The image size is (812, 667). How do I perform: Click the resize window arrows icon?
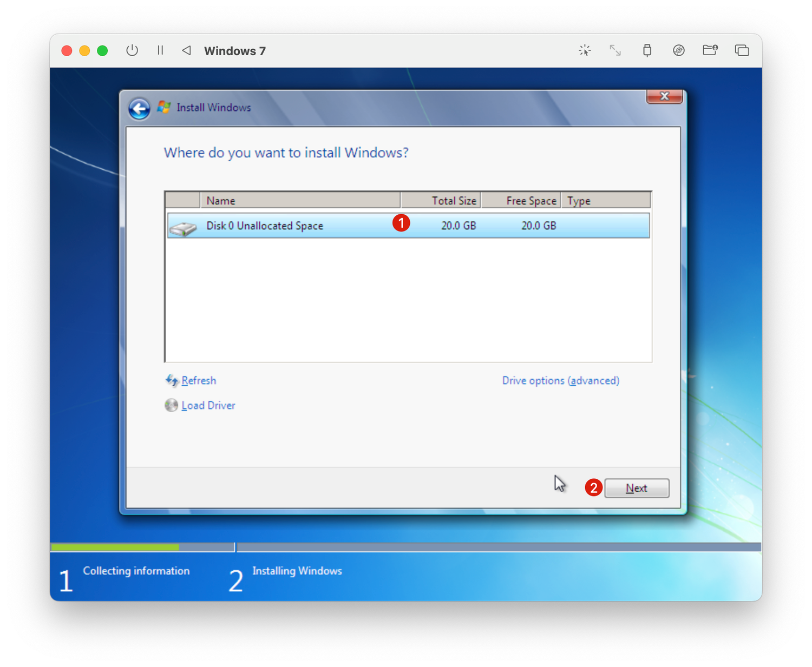coord(615,50)
